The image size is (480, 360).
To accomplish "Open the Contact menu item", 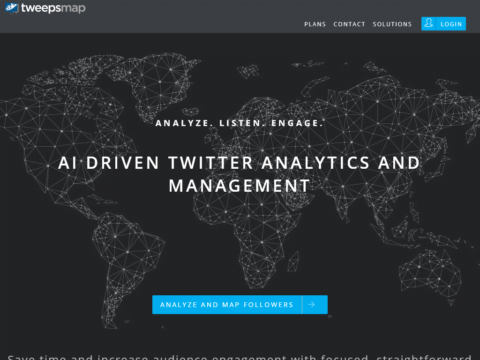I will pos(349,24).
